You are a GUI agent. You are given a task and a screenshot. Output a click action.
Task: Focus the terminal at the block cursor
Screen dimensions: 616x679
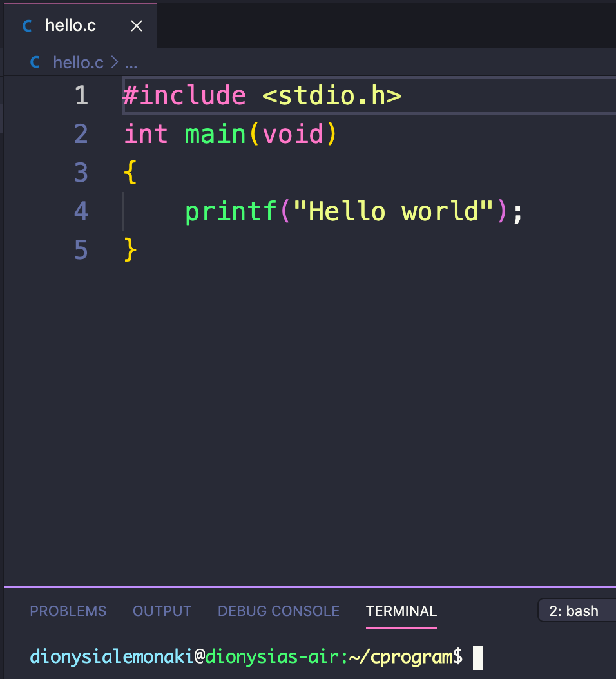(x=477, y=657)
